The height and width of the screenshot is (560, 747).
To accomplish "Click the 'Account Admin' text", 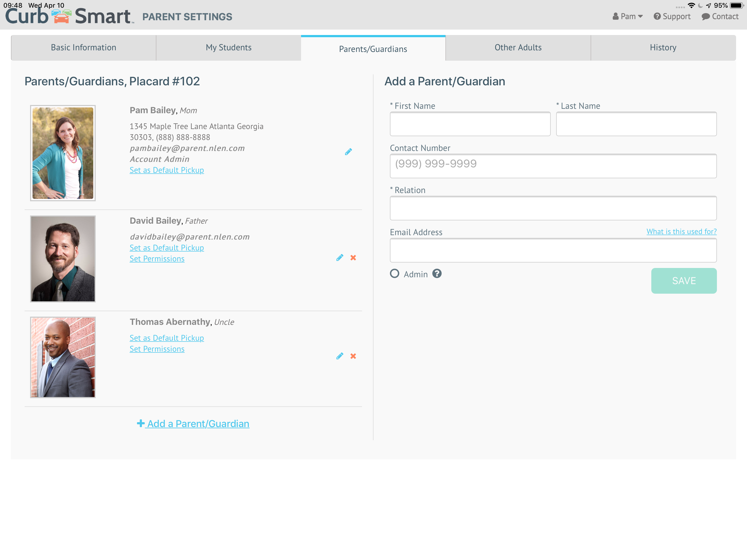I will [x=159, y=159].
